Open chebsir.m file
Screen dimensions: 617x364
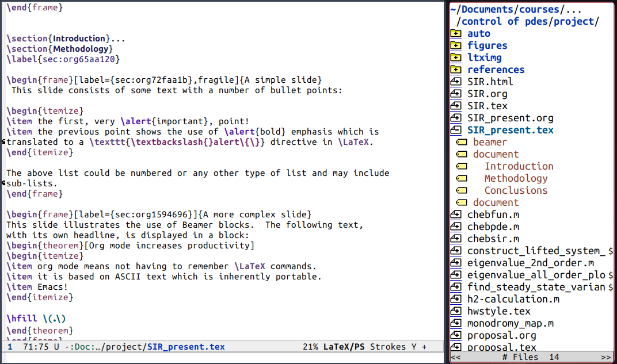pos(493,239)
